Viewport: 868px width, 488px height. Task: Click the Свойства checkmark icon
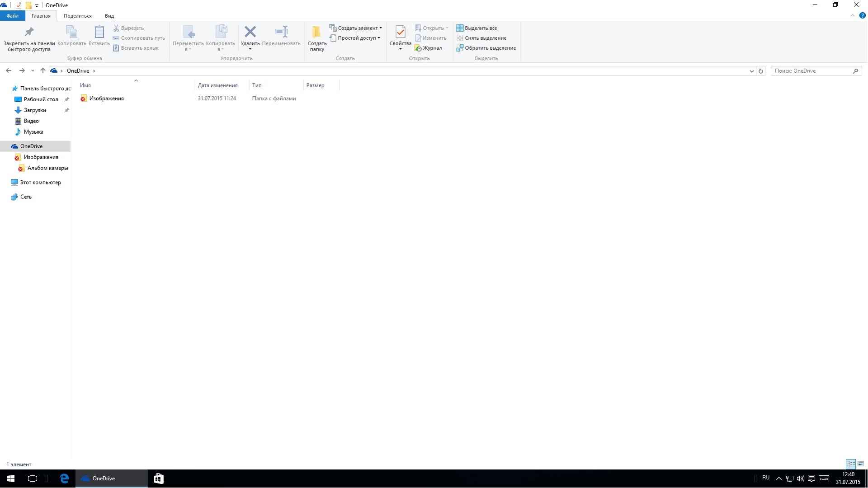tap(400, 32)
